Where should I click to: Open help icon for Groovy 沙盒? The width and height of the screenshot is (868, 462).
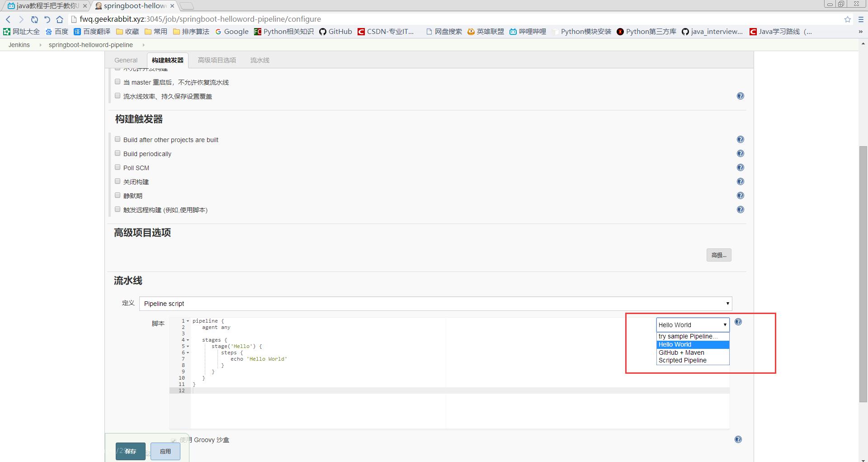coord(738,439)
